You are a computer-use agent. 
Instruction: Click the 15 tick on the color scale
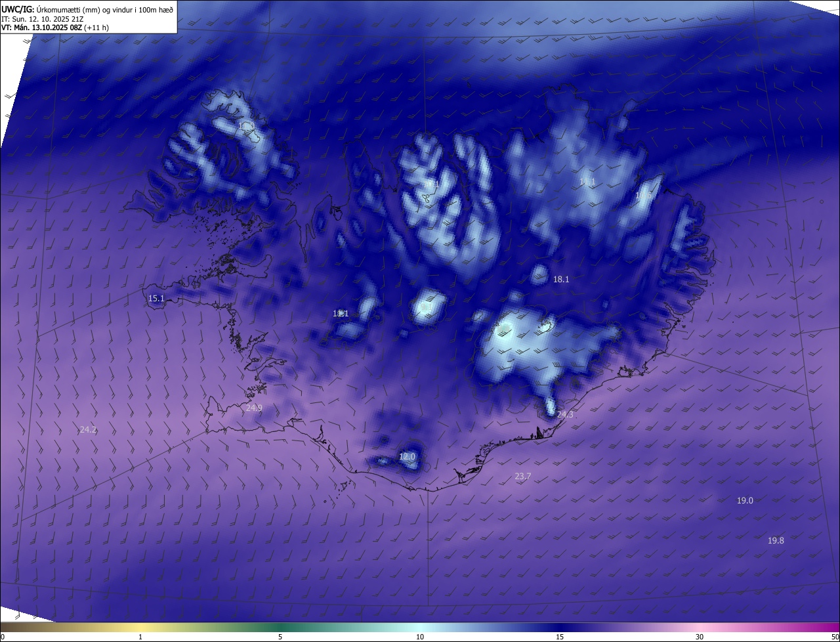(560, 637)
